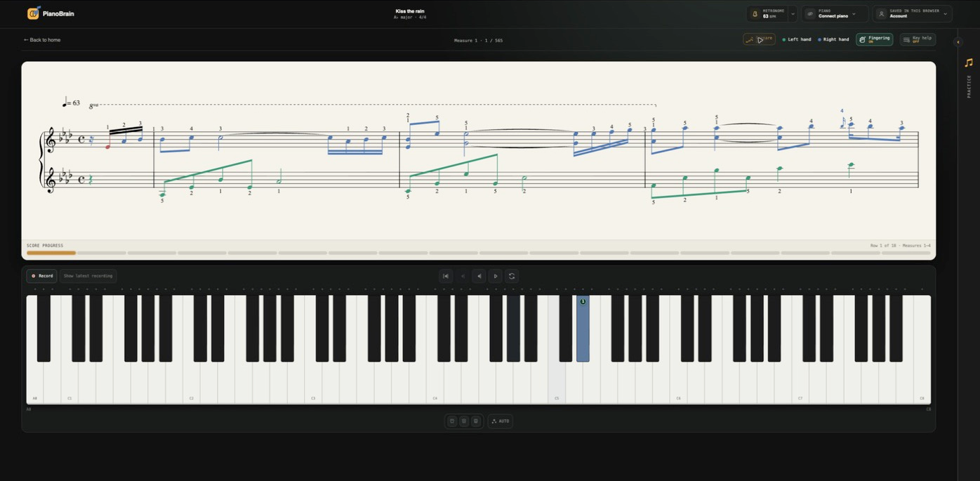Click Show latest recording
Screen dimensions: 980x481
(88, 276)
